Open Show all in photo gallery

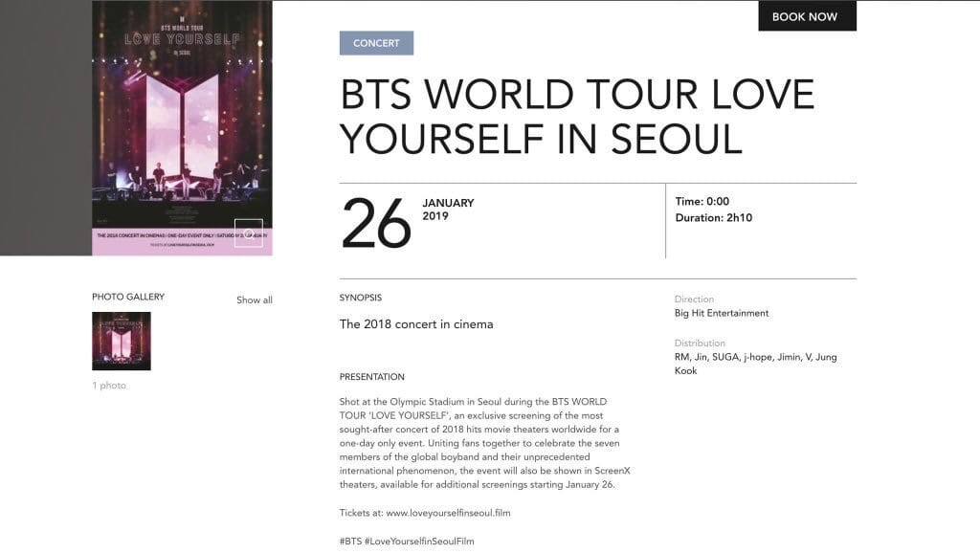click(x=255, y=300)
